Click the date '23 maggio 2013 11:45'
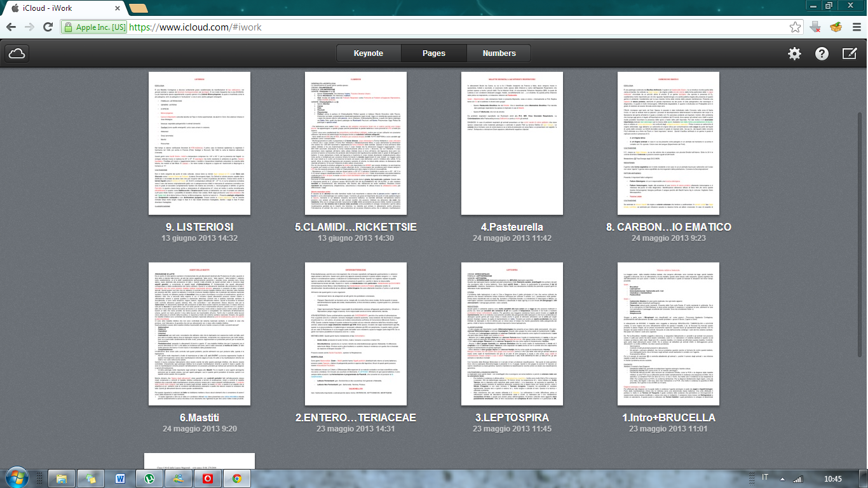 click(512, 429)
